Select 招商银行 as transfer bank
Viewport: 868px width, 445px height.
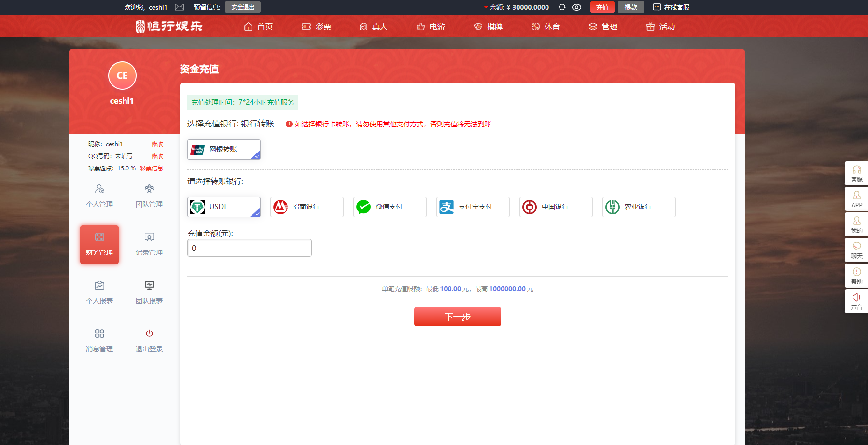[307, 207]
